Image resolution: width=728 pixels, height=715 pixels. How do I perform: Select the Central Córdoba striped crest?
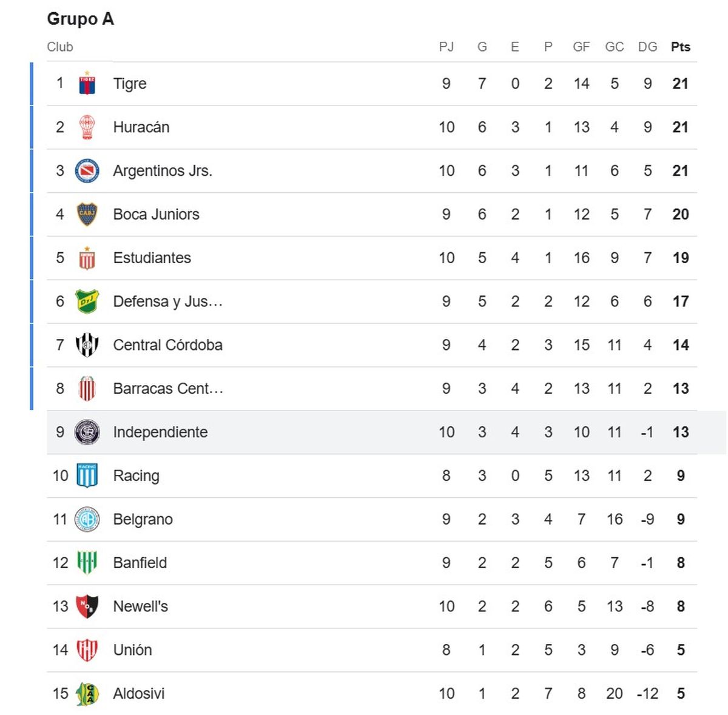click(87, 345)
